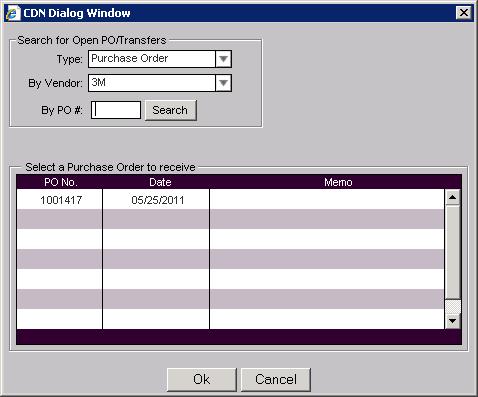The image size is (478, 397).
Task: Click the empty Memo cell of first row
Action: click(x=327, y=200)
